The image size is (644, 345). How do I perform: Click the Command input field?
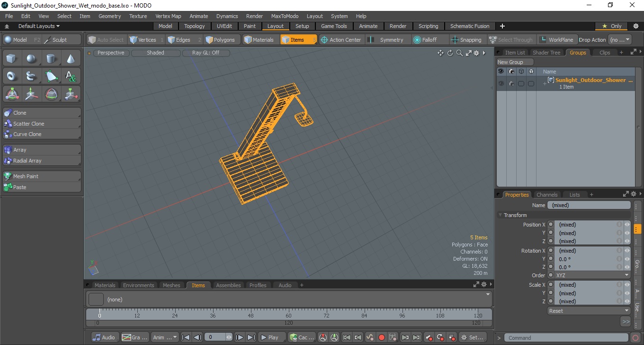(566, 338)
